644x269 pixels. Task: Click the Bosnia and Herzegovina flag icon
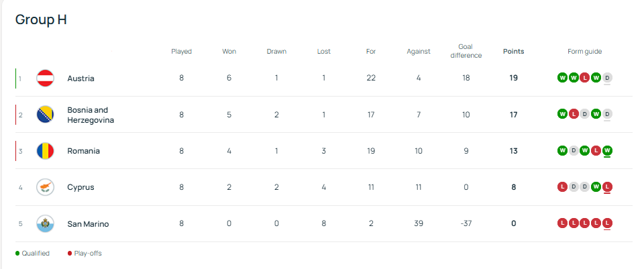pyautogui.click(x=46, y=115)
